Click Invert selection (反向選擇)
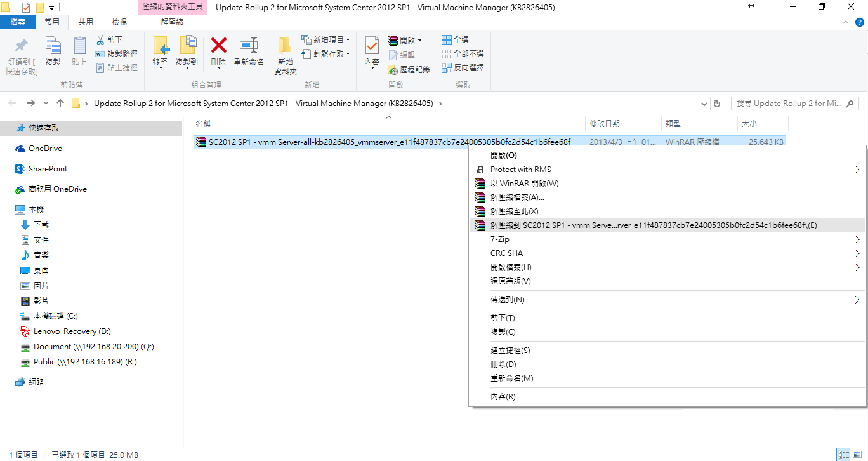The height and width of the screenshot is (461, 868). click(463, 68)
